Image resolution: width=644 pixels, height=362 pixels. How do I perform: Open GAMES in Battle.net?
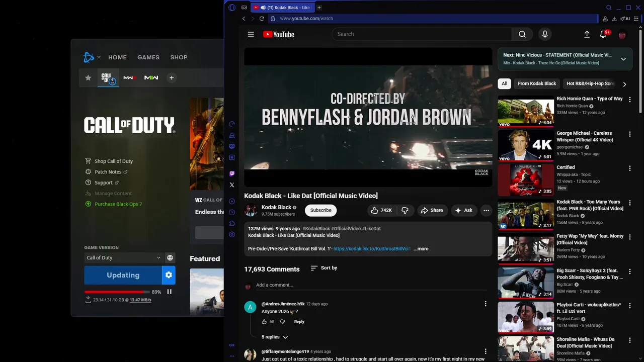coord(148,57)
